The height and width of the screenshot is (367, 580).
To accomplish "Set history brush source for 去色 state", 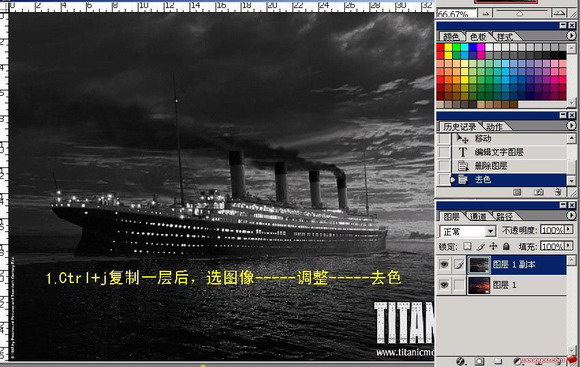I will (444, 179).
